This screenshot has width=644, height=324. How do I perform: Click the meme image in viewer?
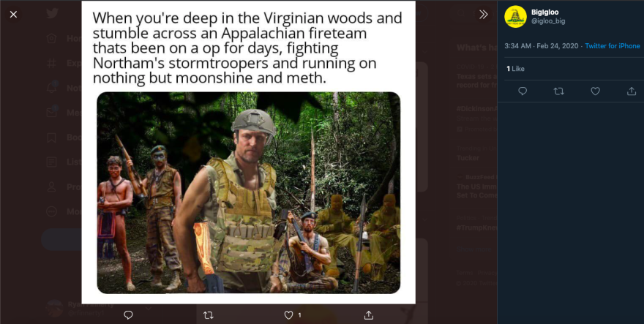coord(249,152)
